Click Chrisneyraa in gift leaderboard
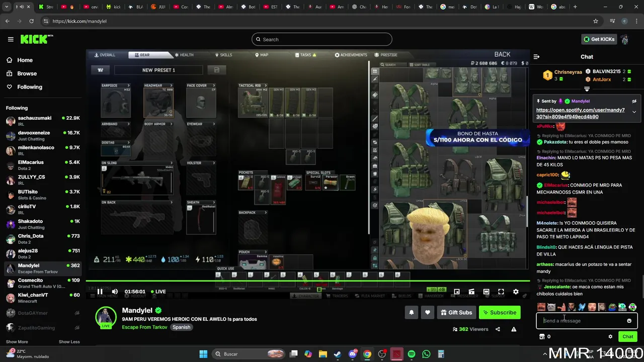Viewport: 644px width, 362px height. pyautogui.click(x=568, y=72)
